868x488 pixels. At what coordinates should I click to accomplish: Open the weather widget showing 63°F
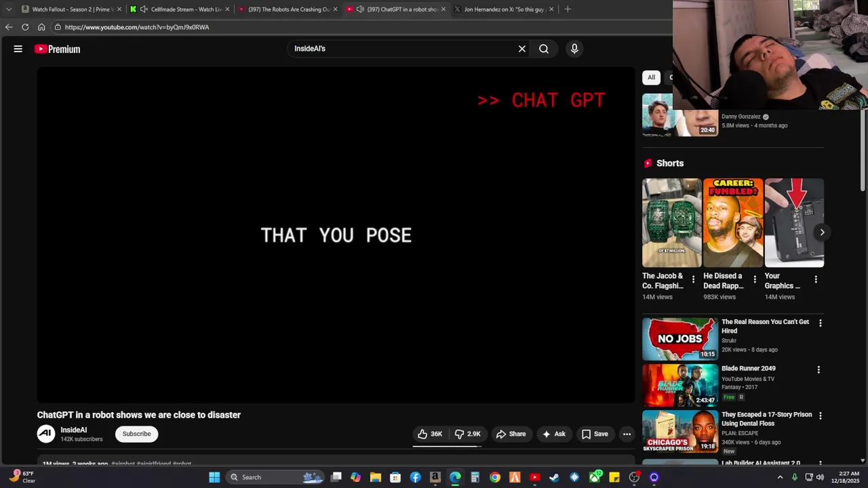(x=22, y=476)
